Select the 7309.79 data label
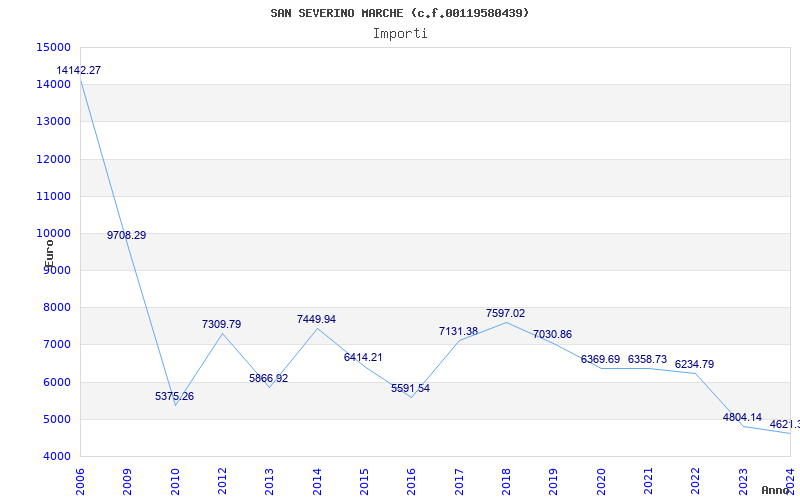The width and height of the screenshot is (800, 500). point(221,324)
